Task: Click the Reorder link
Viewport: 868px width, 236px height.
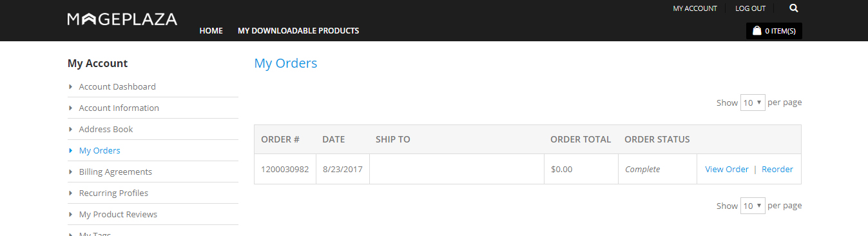Action: click(x=777, y=169)
